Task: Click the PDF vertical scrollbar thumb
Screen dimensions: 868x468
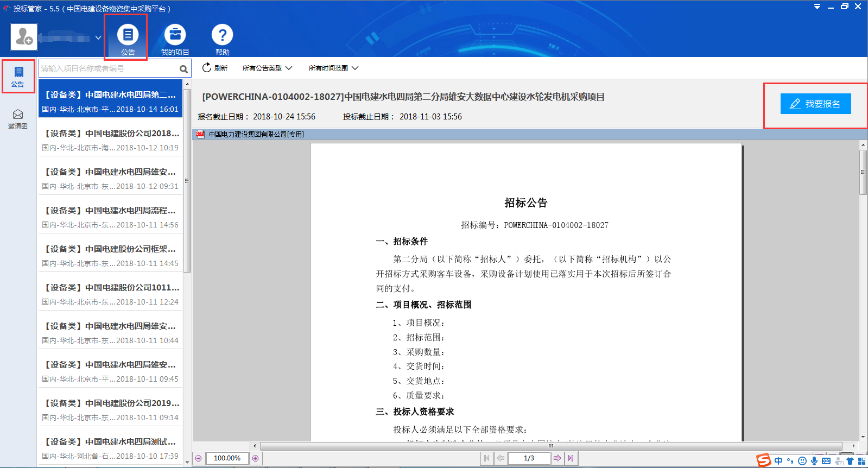Action: (863, 172)
